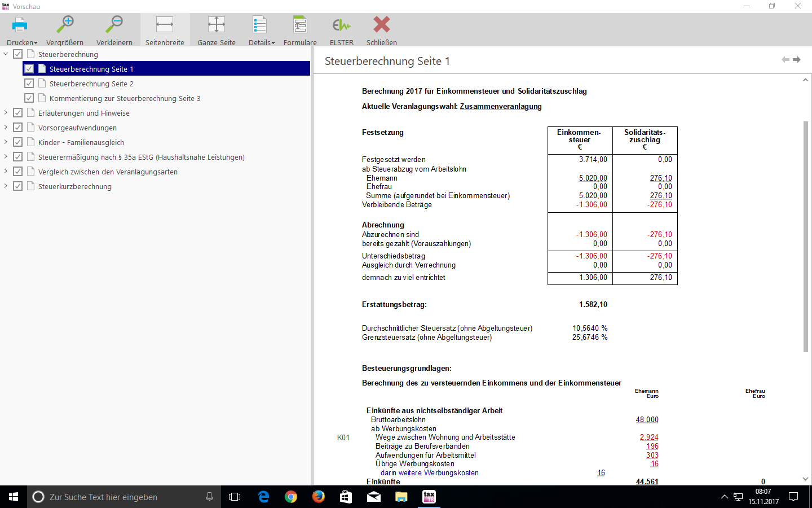Click Bruttoarbeitslohn 48.000 value

(x=647, y=419)
